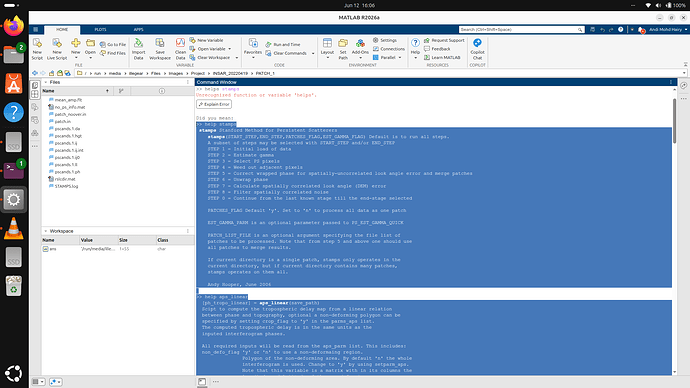Image resolution: width=690 pixels, height=388 pixels.
Task: Click the source control column header icon
Action: (121, 91)
